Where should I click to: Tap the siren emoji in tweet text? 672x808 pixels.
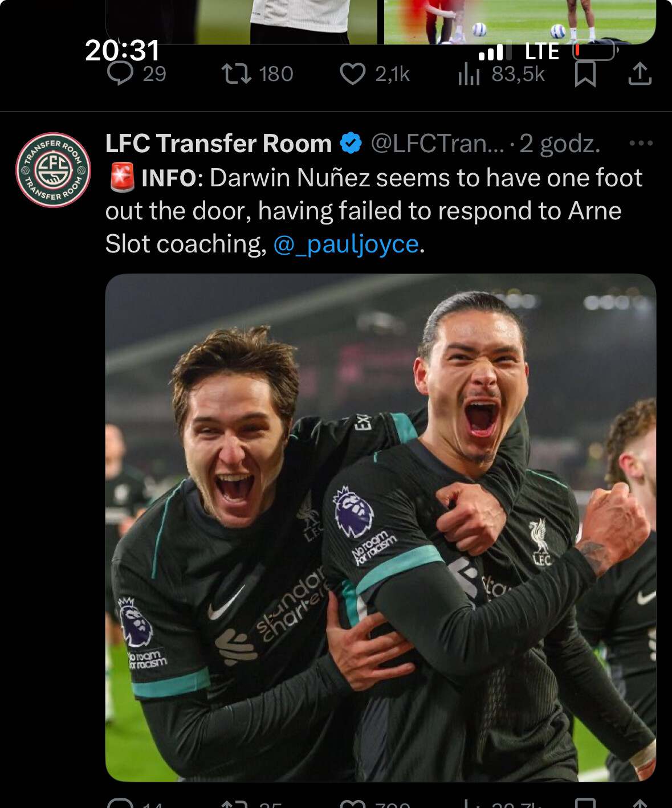[x=121, y=177]
